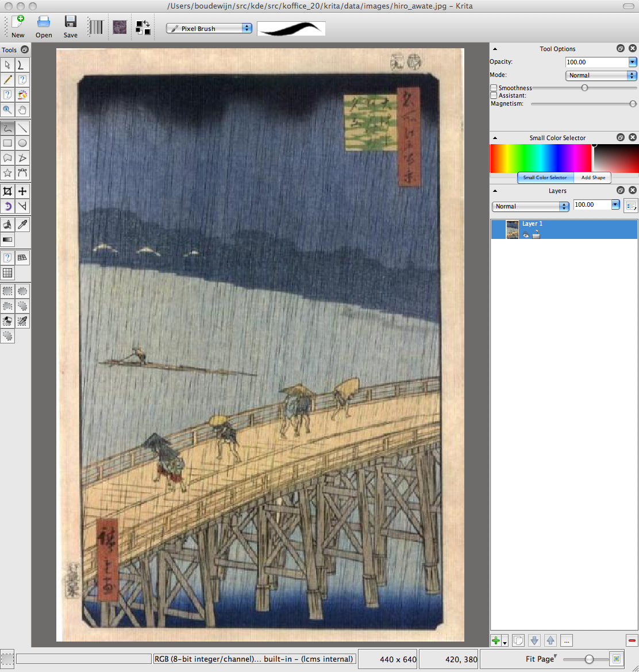Image resolution: width=639 pixels, height=672 pixels.
Task: Pick a hue in the rainbow color bar
Action: [541, 158]
